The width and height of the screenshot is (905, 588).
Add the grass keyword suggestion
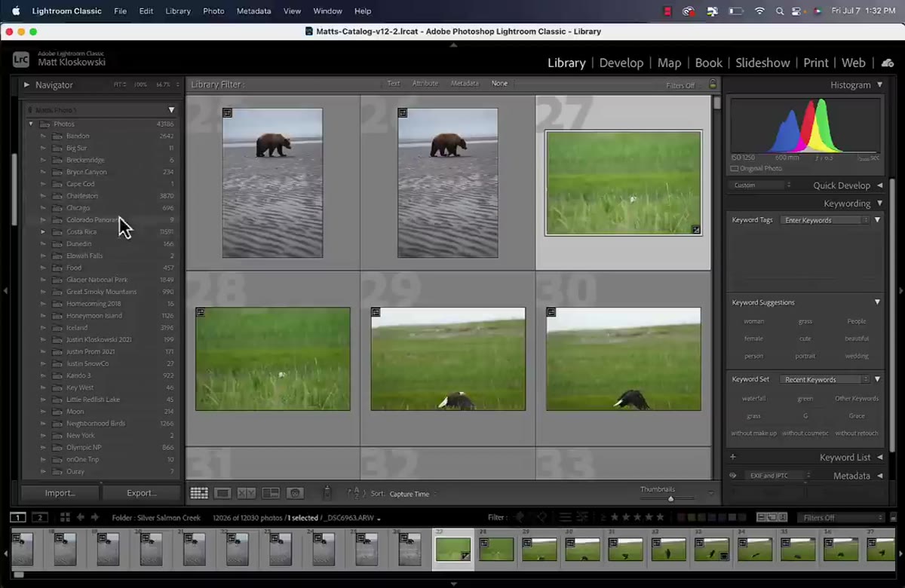click(x=805, y=322)
